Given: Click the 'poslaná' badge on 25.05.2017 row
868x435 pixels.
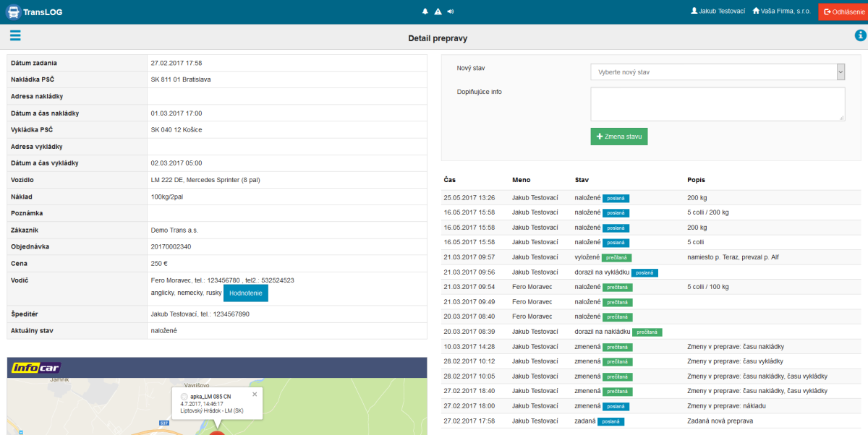Looking at the screenshot, I should click(x=616, y=198).
